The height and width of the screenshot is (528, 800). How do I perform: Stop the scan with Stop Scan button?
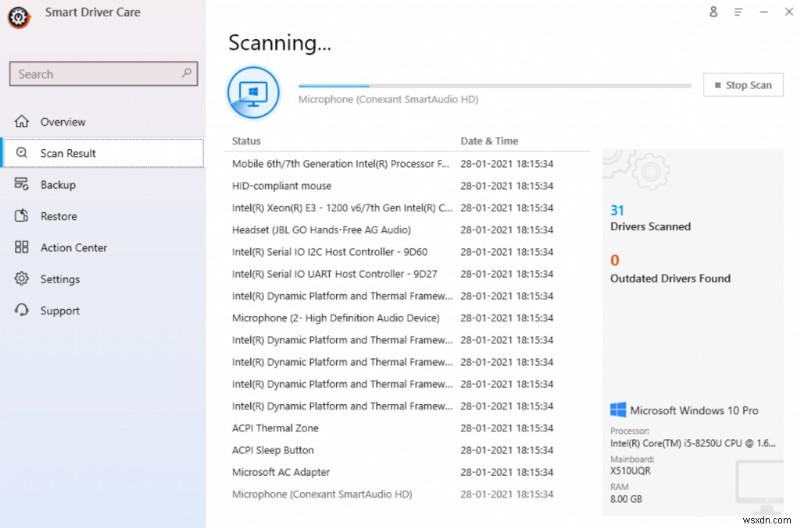(743, 85)
